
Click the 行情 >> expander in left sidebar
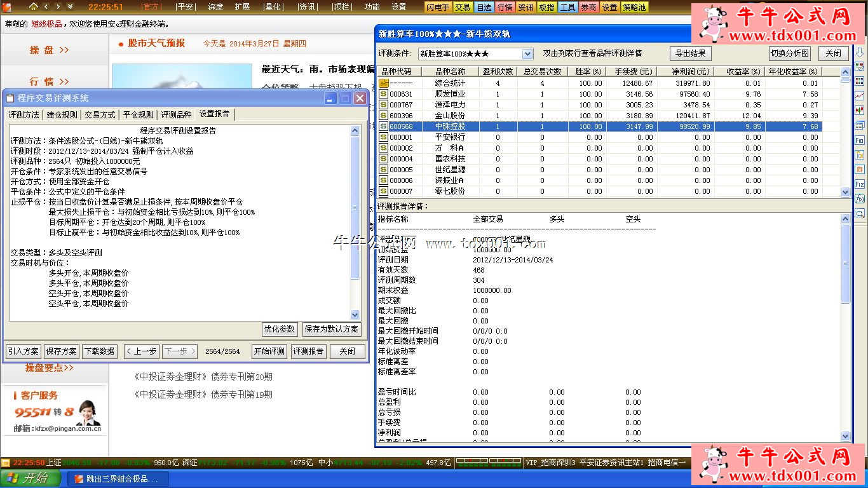(50, 81)
